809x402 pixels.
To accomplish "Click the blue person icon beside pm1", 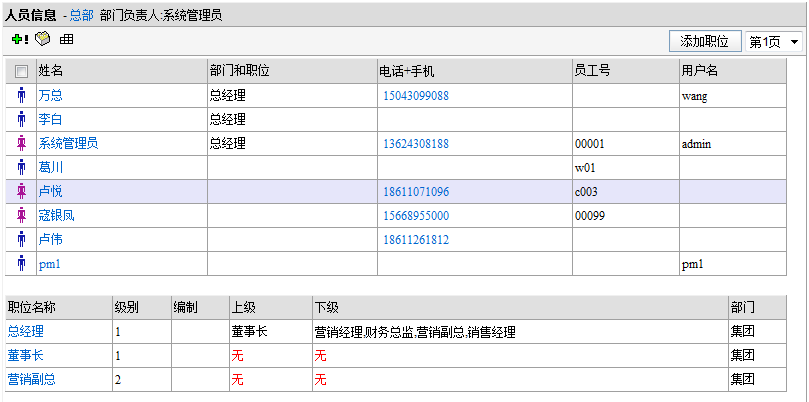I will (21, 264).
